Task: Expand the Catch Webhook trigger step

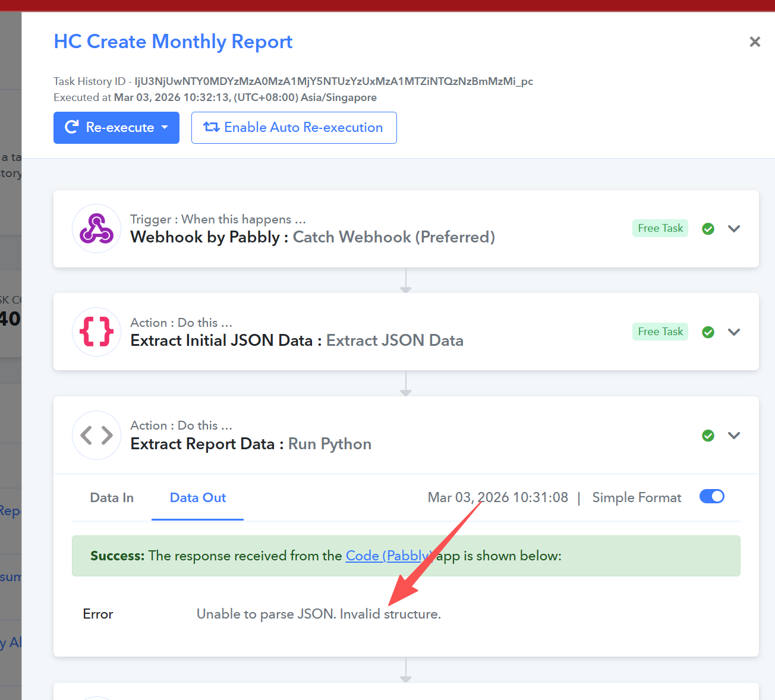Action: pos(734,229)
